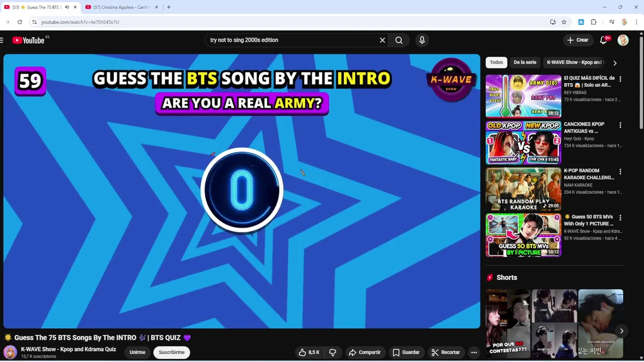This screenshot has width=644, height=362.
Task: Click the K-WAVE Show logo on the video
Action: (451, 79)
